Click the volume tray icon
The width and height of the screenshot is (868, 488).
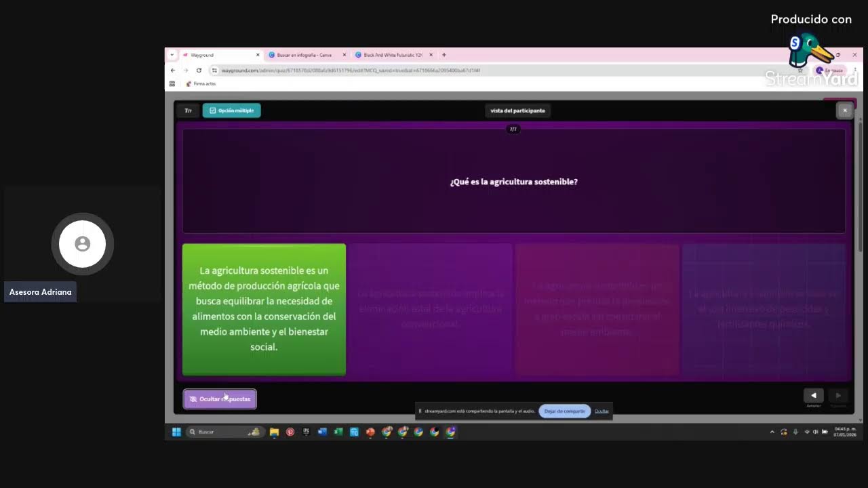point(816,432)
